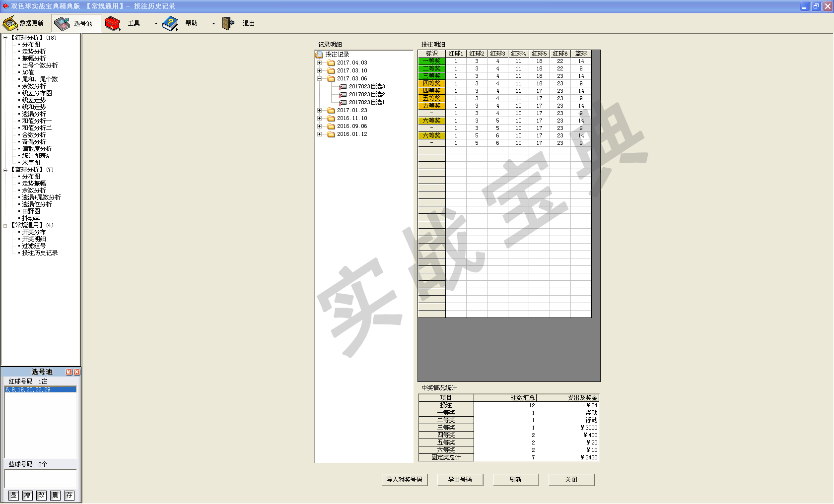Image resolution: width=834 pixels, height=504 pixels.
Task: Open 遗漏分析 in the tree
Action: (x=34, y=114)
